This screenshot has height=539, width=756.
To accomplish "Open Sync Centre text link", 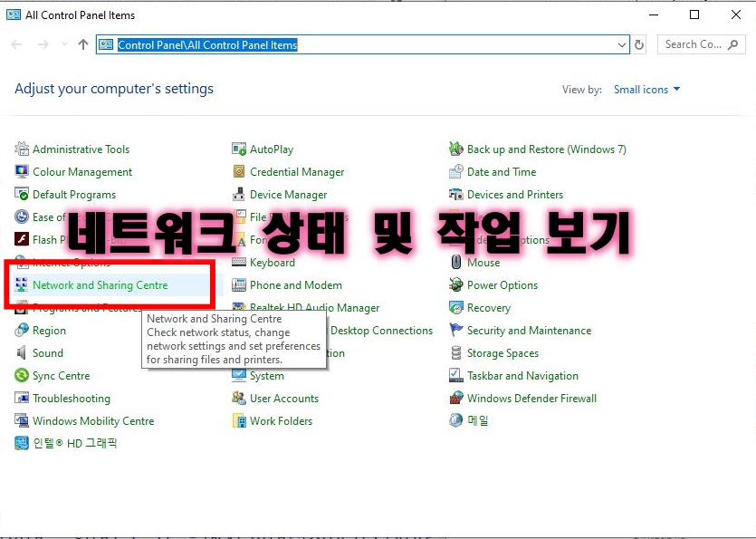I will (62, 376).
